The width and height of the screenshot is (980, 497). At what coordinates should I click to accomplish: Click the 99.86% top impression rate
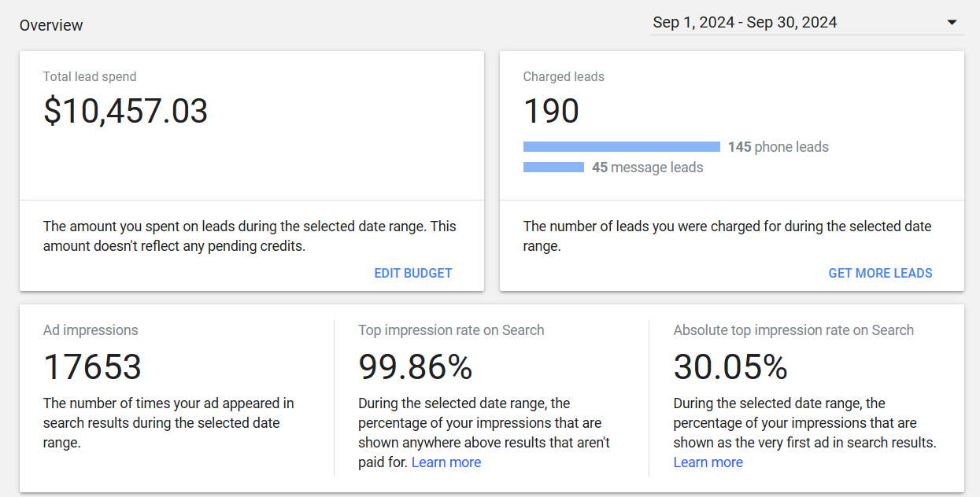click(x=416, y=367)
